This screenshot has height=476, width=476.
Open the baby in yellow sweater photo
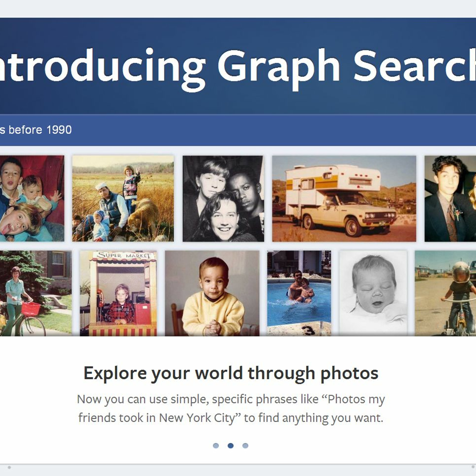212,293
